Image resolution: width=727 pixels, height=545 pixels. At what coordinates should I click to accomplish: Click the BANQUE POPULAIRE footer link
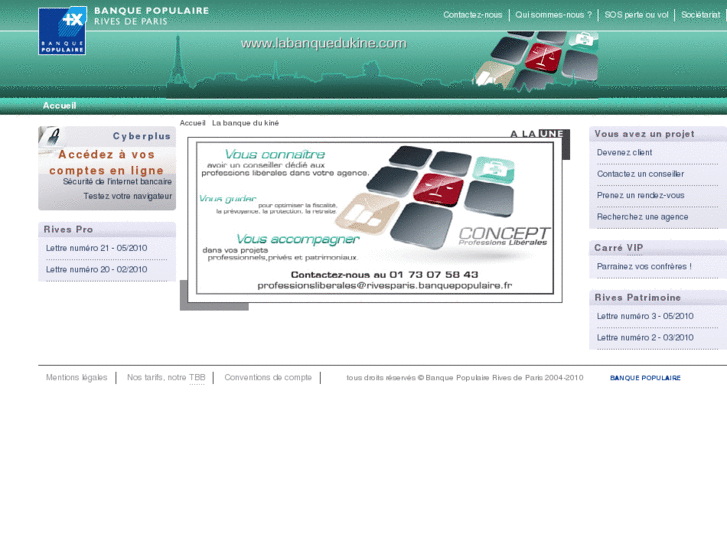point(645,378)
